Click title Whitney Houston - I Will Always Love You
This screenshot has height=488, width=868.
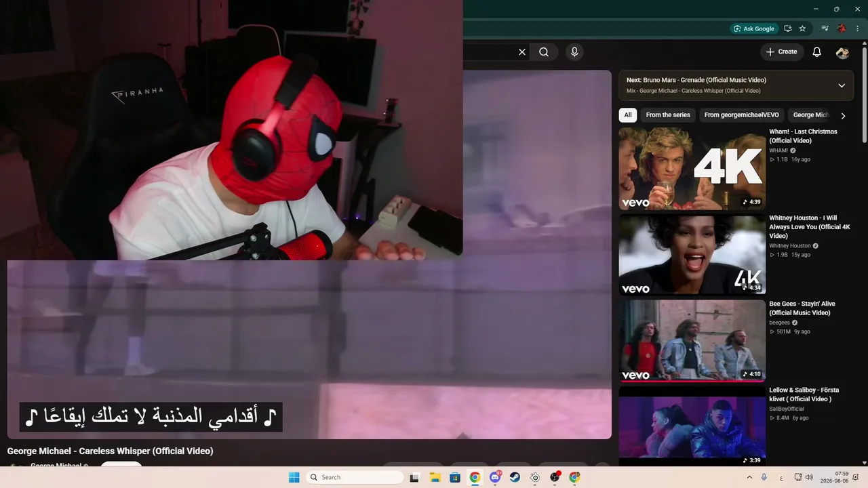(810, 227)
